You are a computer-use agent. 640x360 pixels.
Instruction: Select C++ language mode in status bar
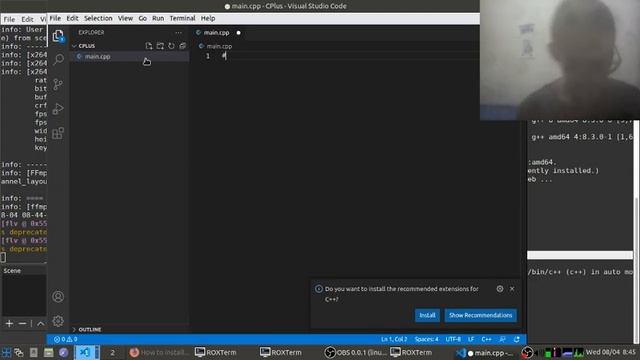coord(487,339)
